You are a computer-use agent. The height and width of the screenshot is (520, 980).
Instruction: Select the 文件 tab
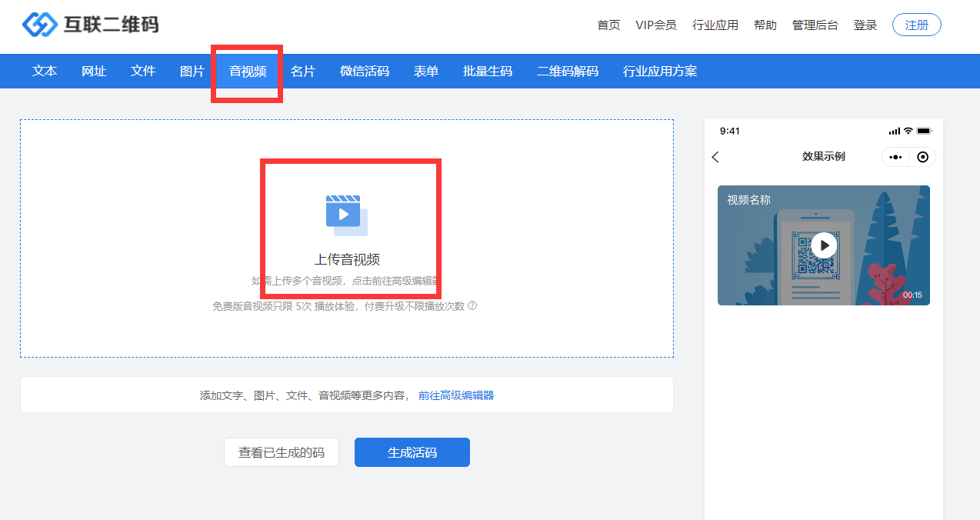click(143, 72)
